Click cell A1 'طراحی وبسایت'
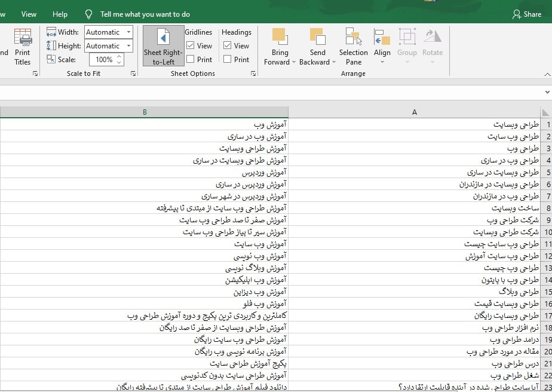552x392 pixels. tap(415, 125)
